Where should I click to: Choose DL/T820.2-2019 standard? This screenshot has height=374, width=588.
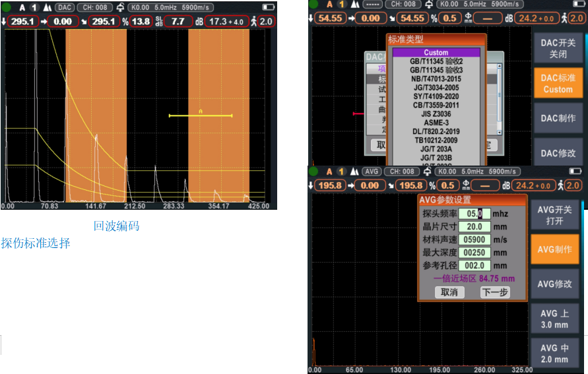pos(436,131)
